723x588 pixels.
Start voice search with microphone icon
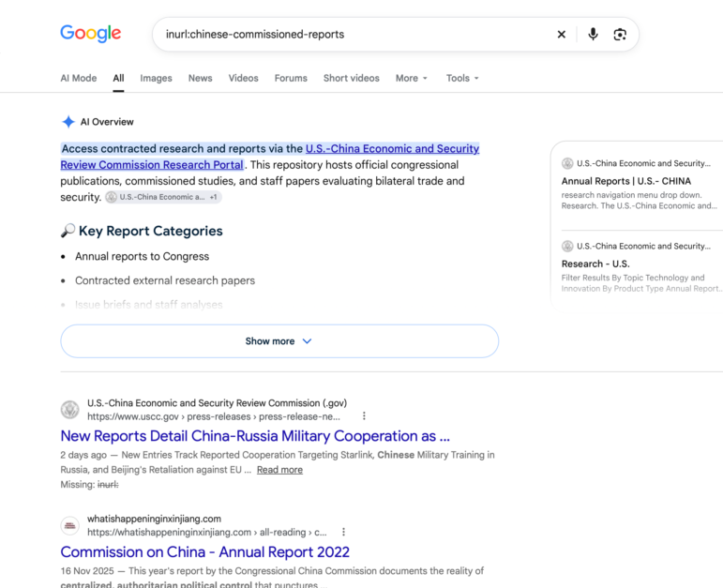(x=593, y=34)
